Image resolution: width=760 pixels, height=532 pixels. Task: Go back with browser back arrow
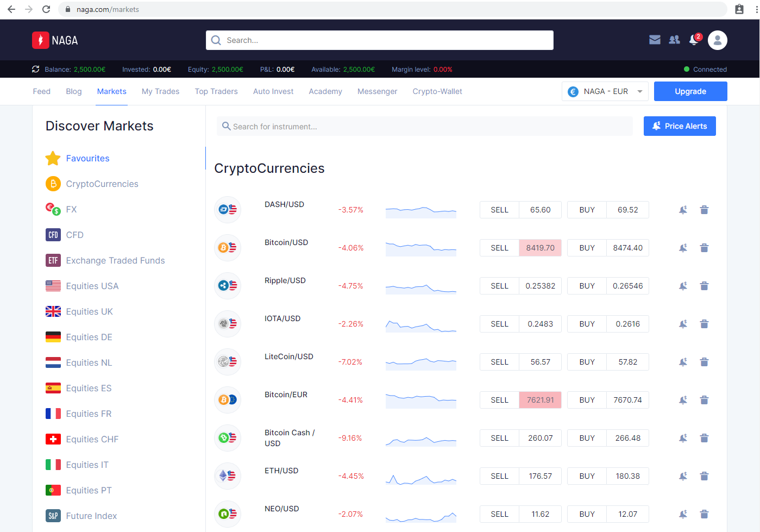11,9
